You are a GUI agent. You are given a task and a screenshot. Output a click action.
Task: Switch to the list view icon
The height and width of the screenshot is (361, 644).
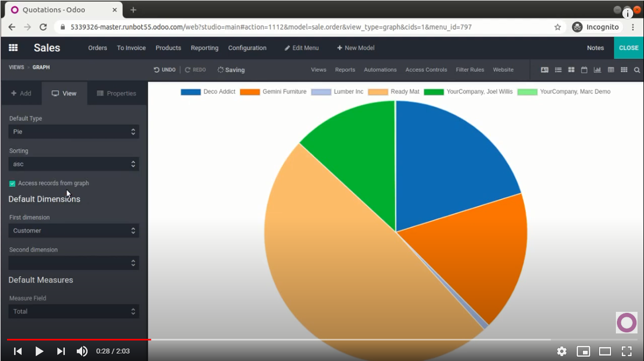(x=558, y=70)
